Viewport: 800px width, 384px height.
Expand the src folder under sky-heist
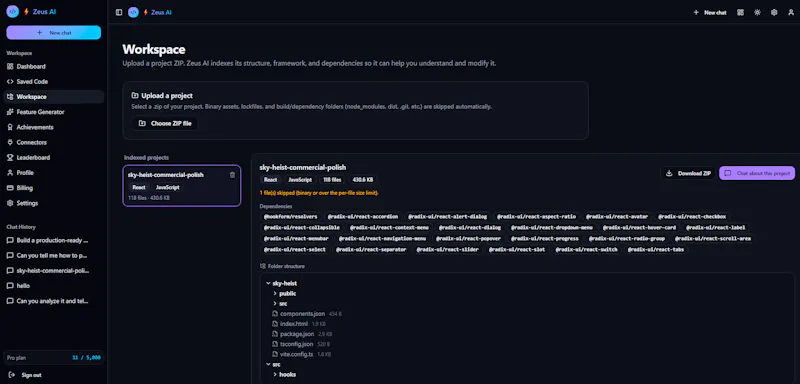(x=275, y=303)
